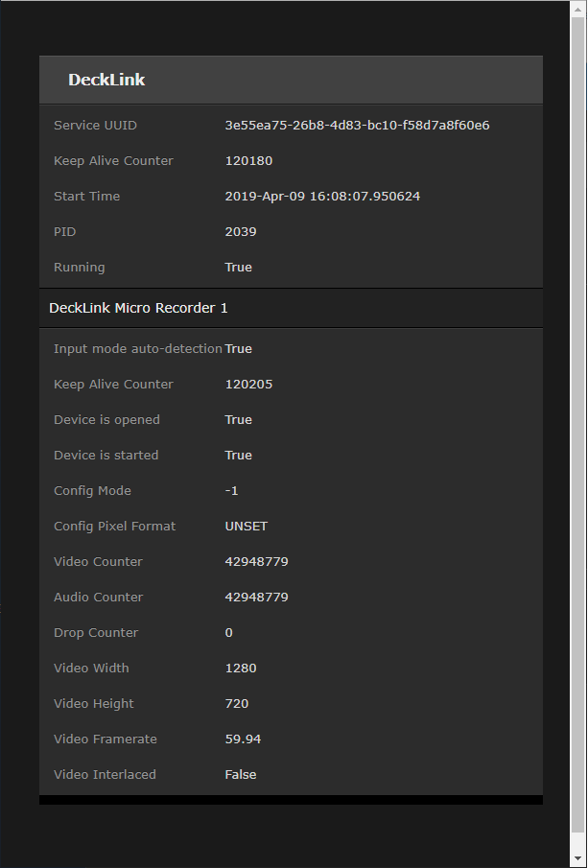Click the Video Counter value
Viewport: 588px width, 868px height.
pyautogui.click(x=256, y=562)
